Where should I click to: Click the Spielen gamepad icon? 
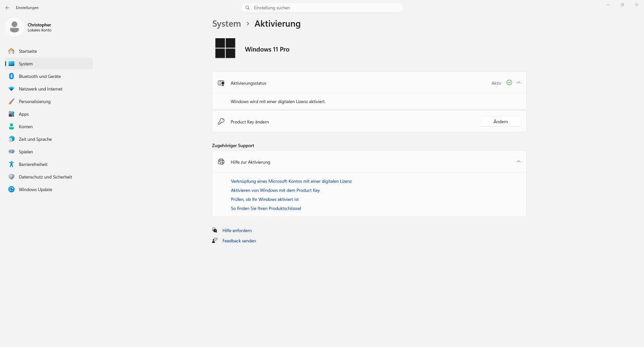point(11,152)
